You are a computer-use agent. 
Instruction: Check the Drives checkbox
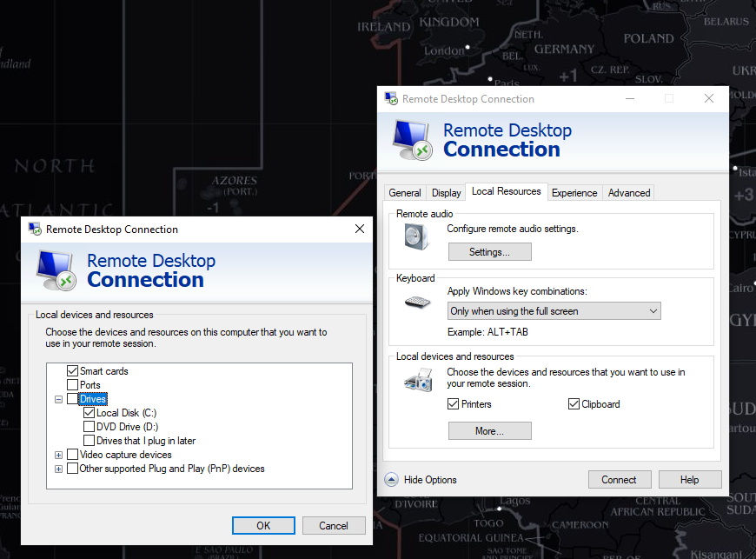coord(72,399)
